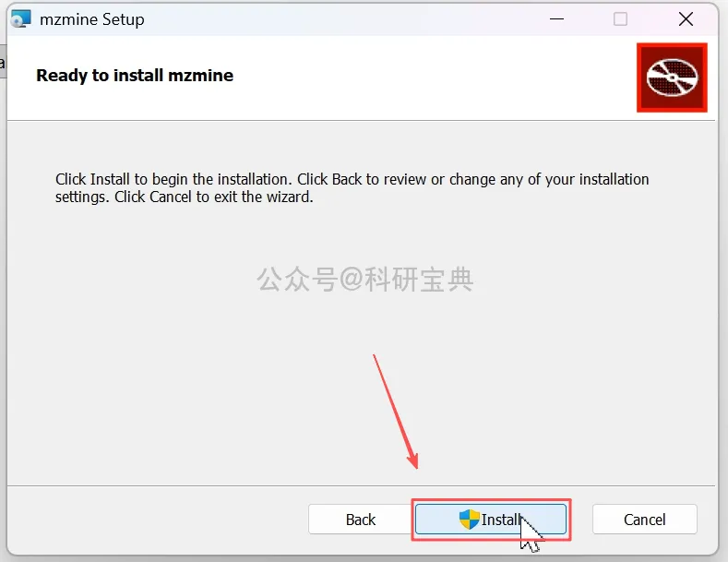
Task: Minimize the mzmine Setup window
Action: (556, 19)
